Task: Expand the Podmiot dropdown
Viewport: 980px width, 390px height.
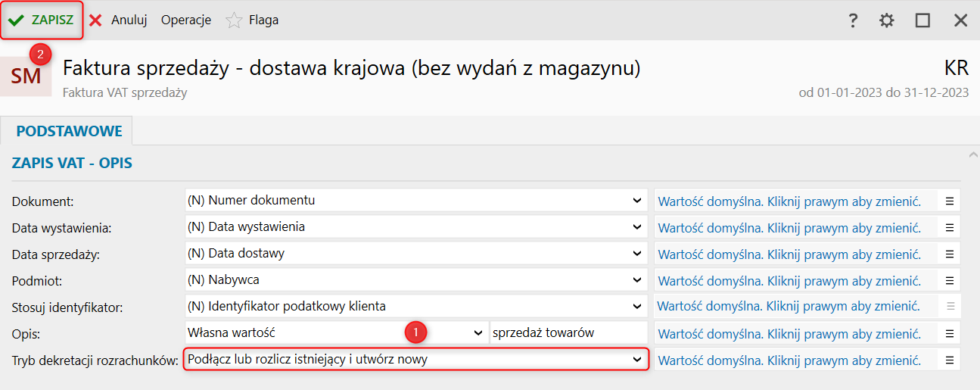Action: [636, 280]
